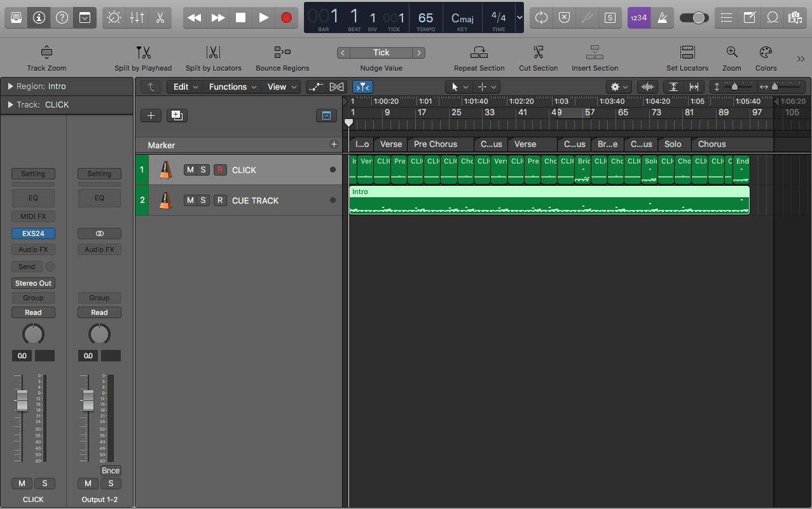Open the Colors palette
The width and height of the screenshot is (812, 509).
[766, 53]
